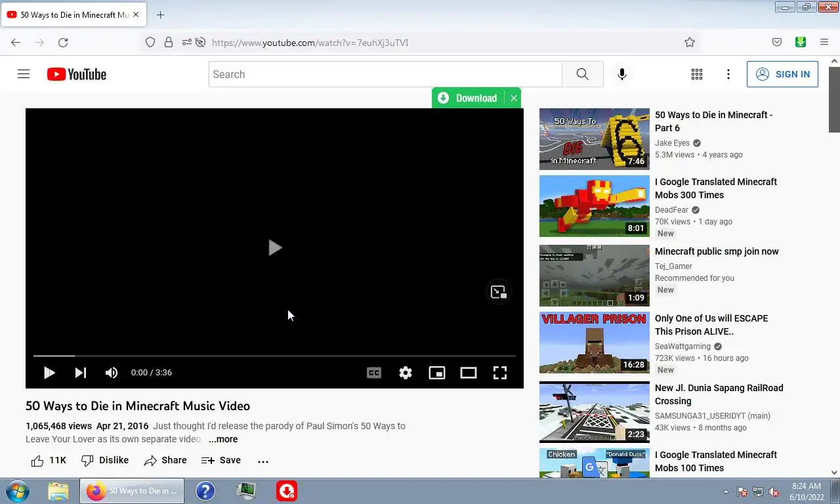Play the video with bottom play button
The image size is (840, 504).
[x=49, y=373]
